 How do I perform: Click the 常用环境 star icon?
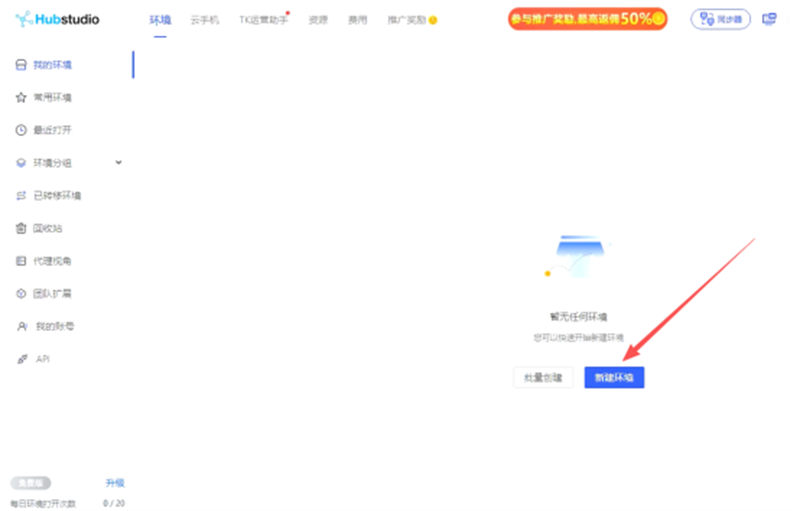(x=21, y=97)
